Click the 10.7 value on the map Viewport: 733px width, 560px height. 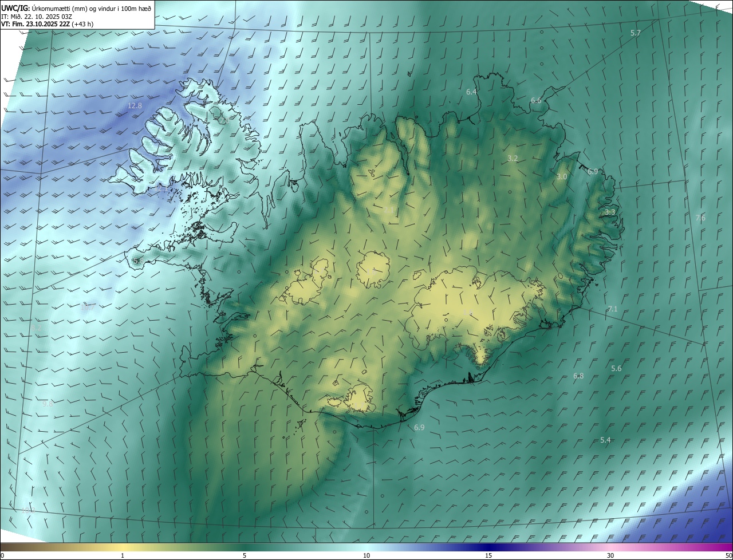click(x=88, y=308)
